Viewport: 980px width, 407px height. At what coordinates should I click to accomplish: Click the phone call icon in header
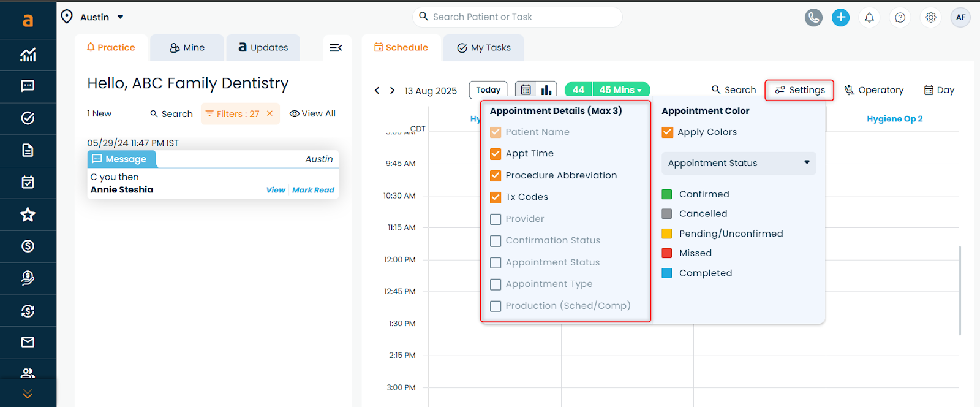point(813,18)
